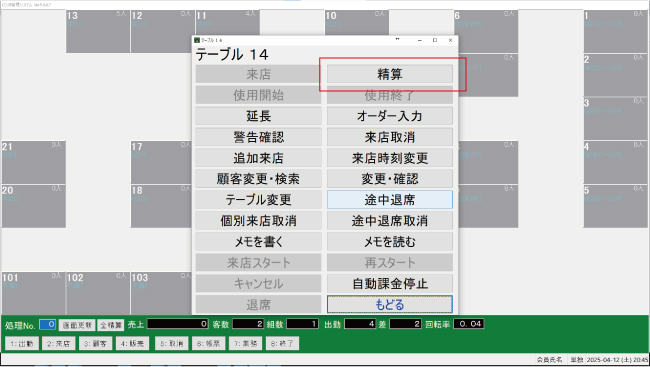Click もどる to go back
Viewport: 650px width, 367px height.
[390, 304]
